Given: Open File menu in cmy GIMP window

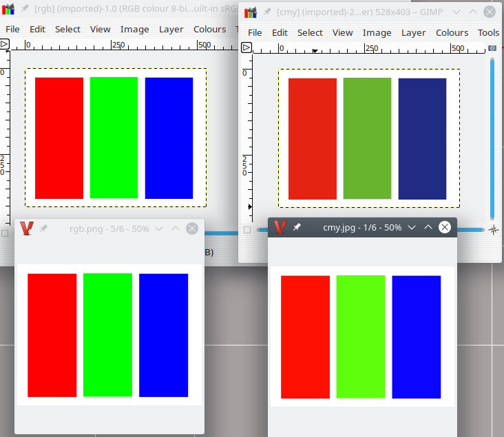Looking at the screenshot, I should pyautogui.click(x=255, y=33).
